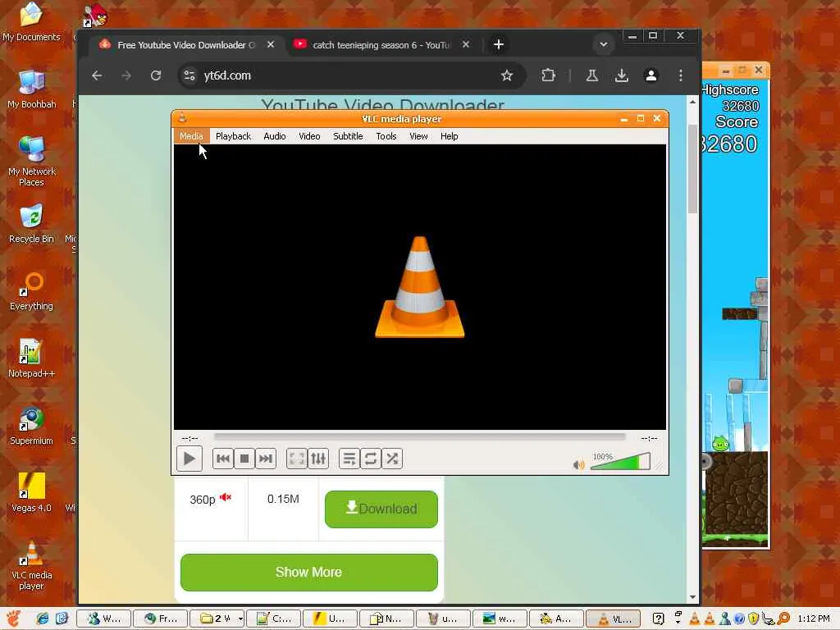The height and width of the screenshot is (630, 840).
Task: Click the VLC remaining time label
Action: click(x=649, y=438)
